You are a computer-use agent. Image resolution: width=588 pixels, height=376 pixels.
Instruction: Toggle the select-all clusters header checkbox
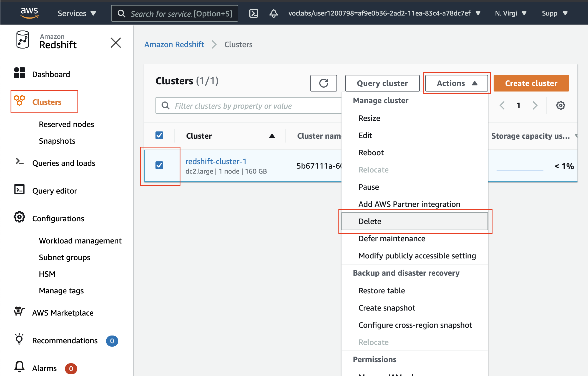(x=159, y=135)
